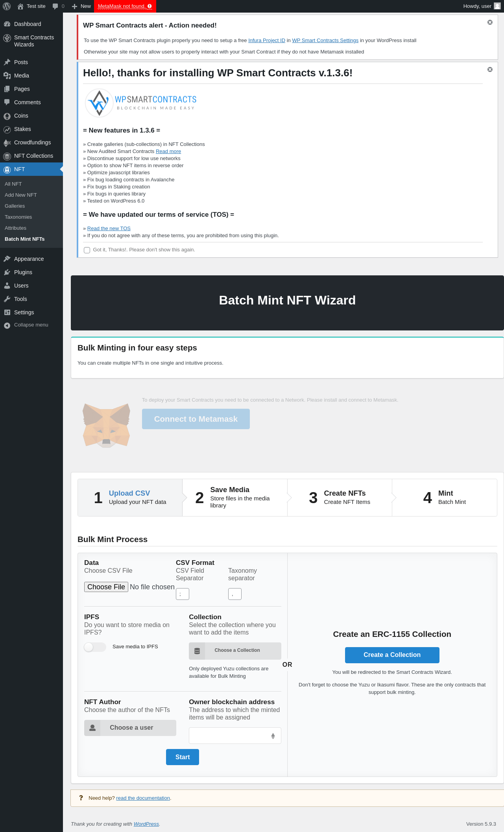Click the Dashboard gauge icon
The height and width of the screenshot is (832, 504).
tap(7, 24)
